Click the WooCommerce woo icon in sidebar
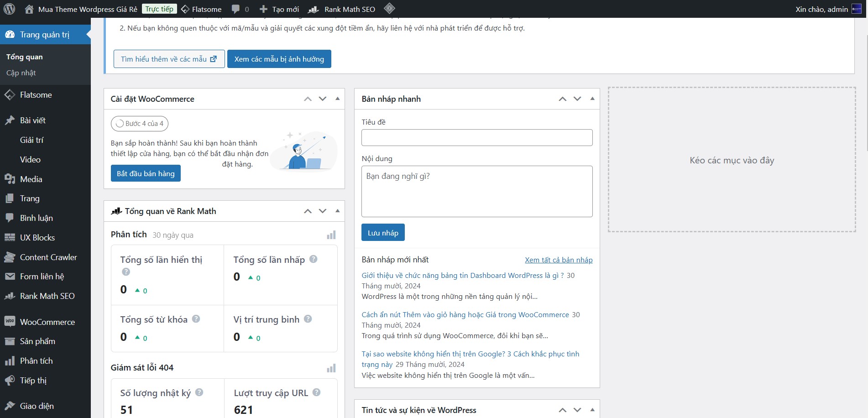The height and width of the screenshot is (418, 868). [10, 322]
